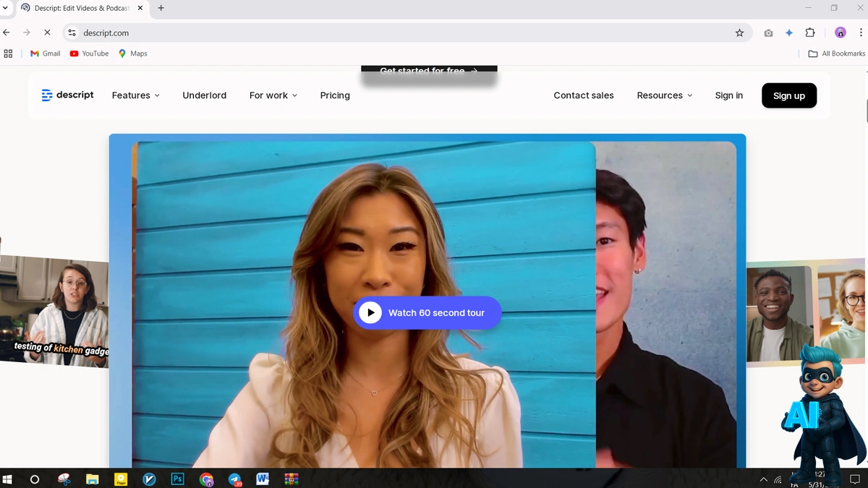Click the Sign in link
868x488 pixels.
(x=728, y=95)
